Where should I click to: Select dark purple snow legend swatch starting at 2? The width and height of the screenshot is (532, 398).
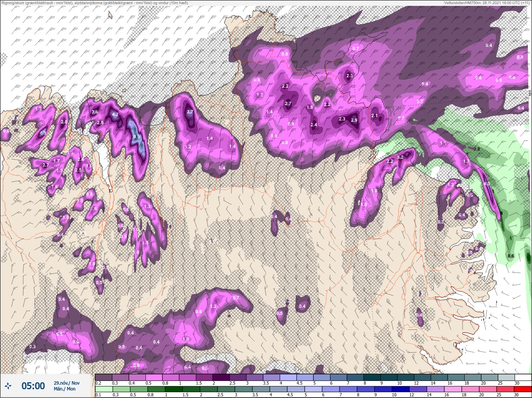222,377
